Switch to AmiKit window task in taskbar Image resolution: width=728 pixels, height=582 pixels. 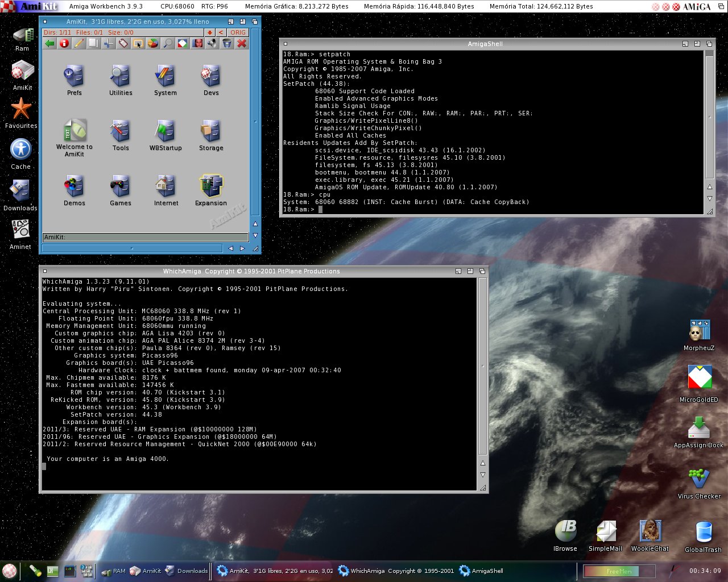point(275,571)
